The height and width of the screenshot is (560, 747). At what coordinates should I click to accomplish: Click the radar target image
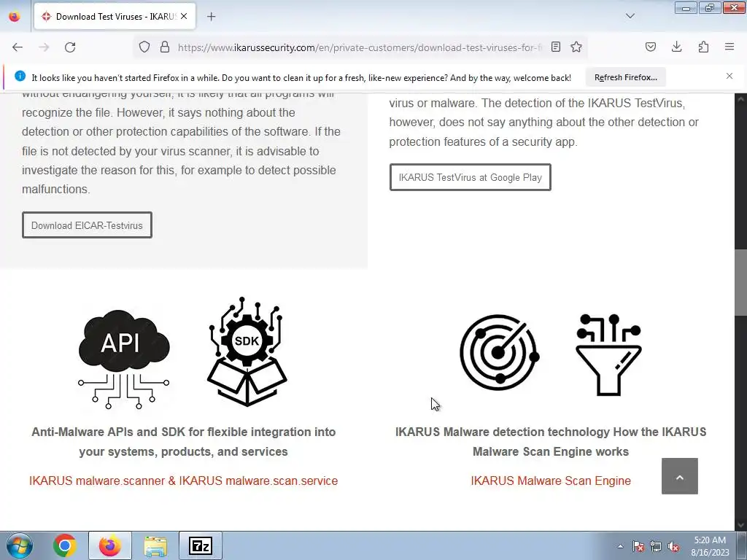[x=499, y=352]
